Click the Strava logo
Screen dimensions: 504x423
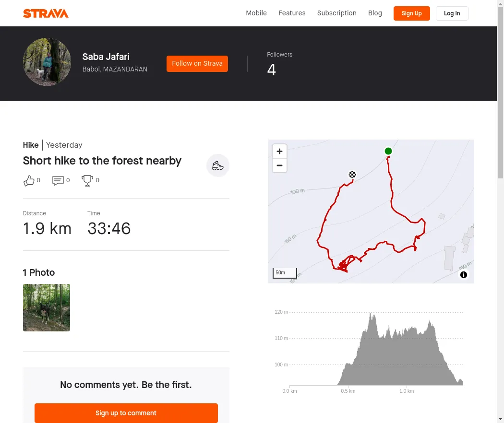46,13
